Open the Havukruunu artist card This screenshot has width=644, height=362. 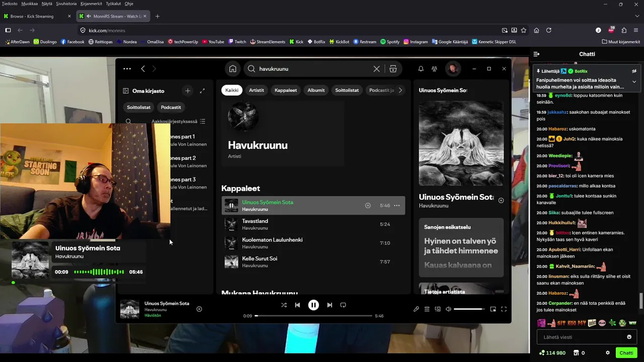point(283,133)
